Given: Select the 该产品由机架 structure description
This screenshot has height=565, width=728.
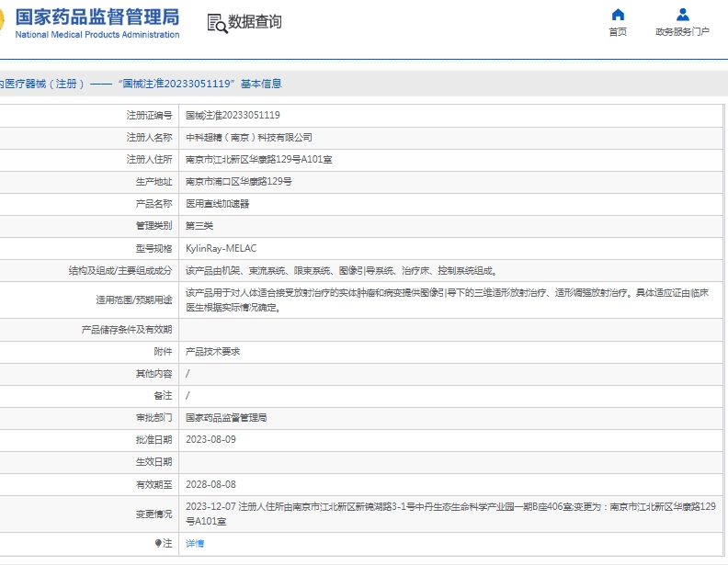Looking at the screenshot, I should click(x=341, y=270).
